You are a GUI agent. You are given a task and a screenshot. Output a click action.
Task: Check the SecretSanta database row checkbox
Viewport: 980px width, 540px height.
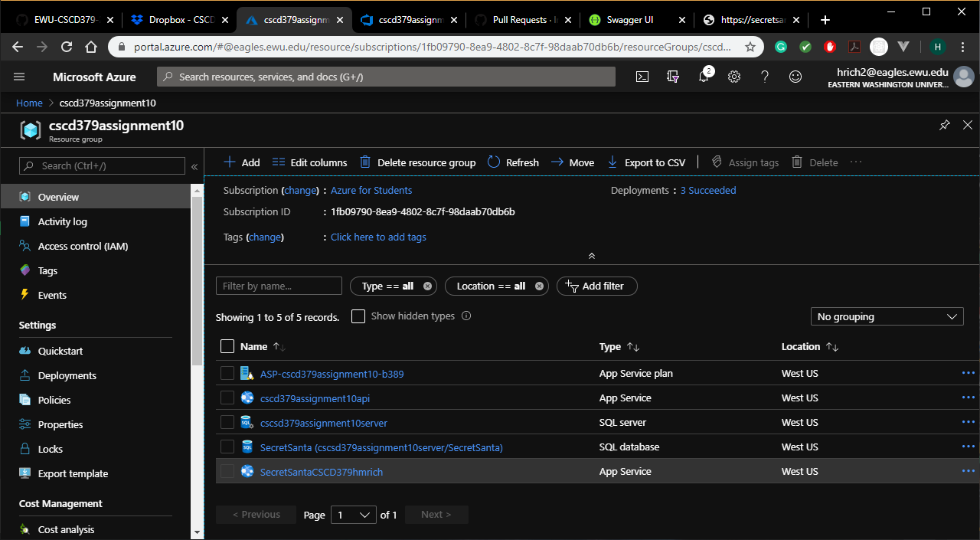tap(227, 447)
